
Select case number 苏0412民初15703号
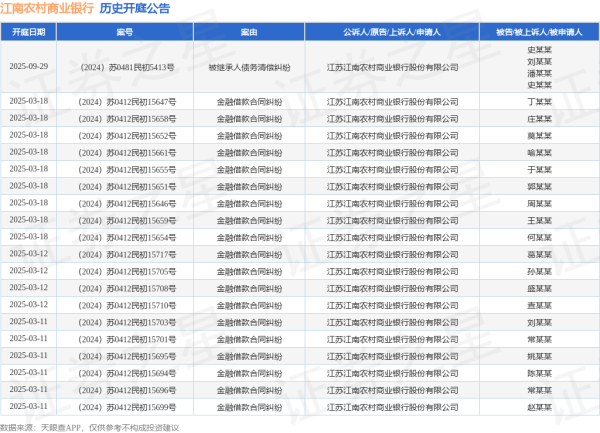tap(127, 322)
